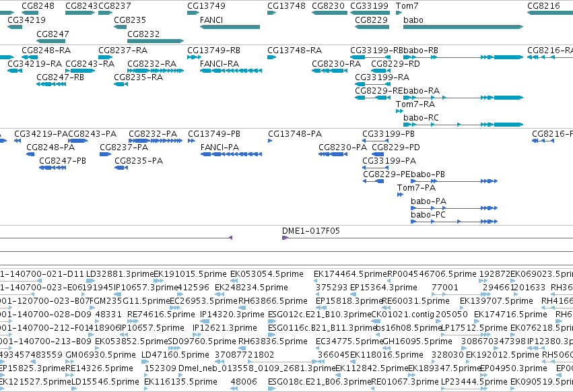Click transcript CG8247-RB
Screen dimensions: 573x392
[x=51, y=84]
